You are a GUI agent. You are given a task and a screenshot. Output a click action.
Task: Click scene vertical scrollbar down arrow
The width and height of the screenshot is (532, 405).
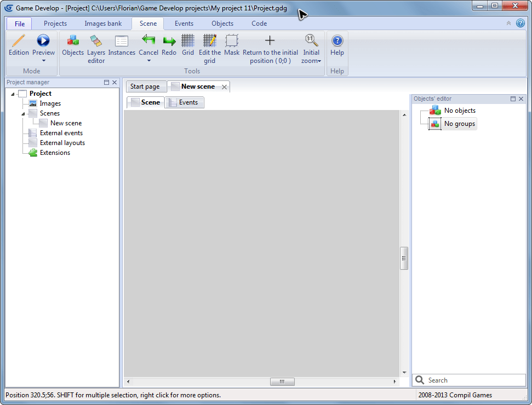pos(404,373)
